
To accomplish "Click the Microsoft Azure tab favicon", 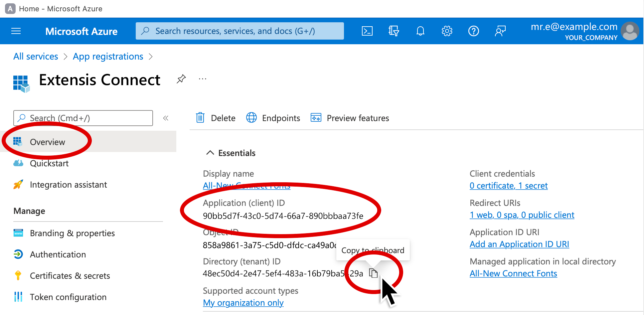I will pos(10,9).
